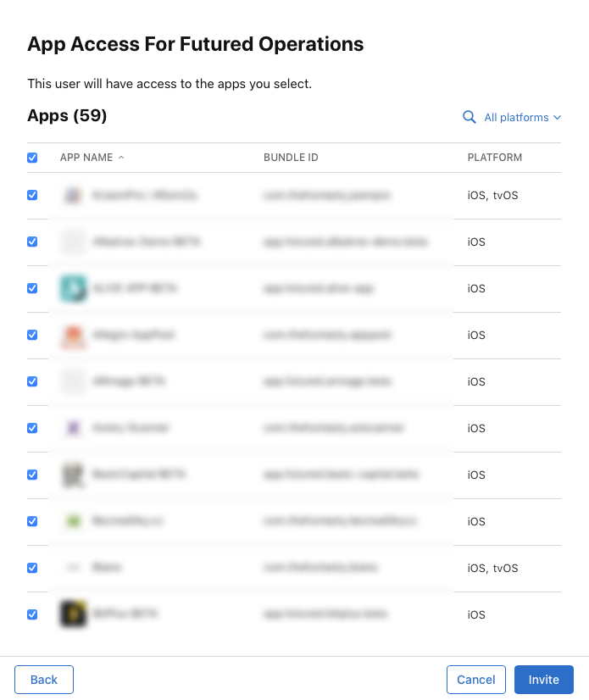Click the search magnifier icon
Screen dimensions: 589x700
(469, 118)
